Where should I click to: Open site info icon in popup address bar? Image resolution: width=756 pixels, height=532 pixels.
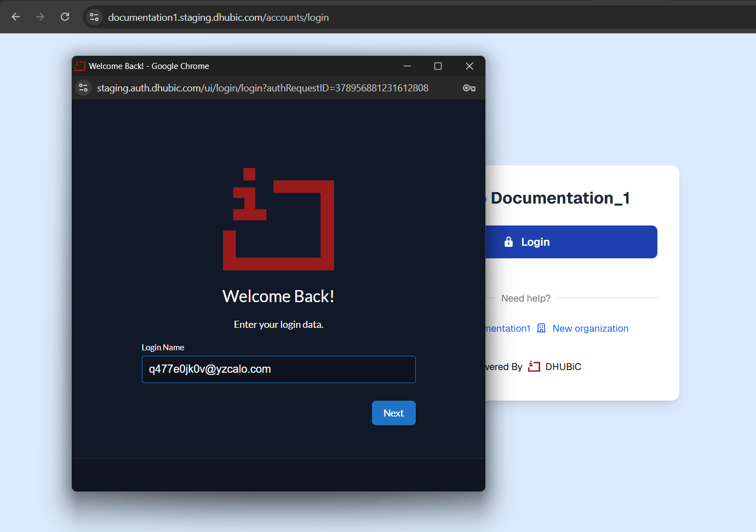(x=83, y=88)
